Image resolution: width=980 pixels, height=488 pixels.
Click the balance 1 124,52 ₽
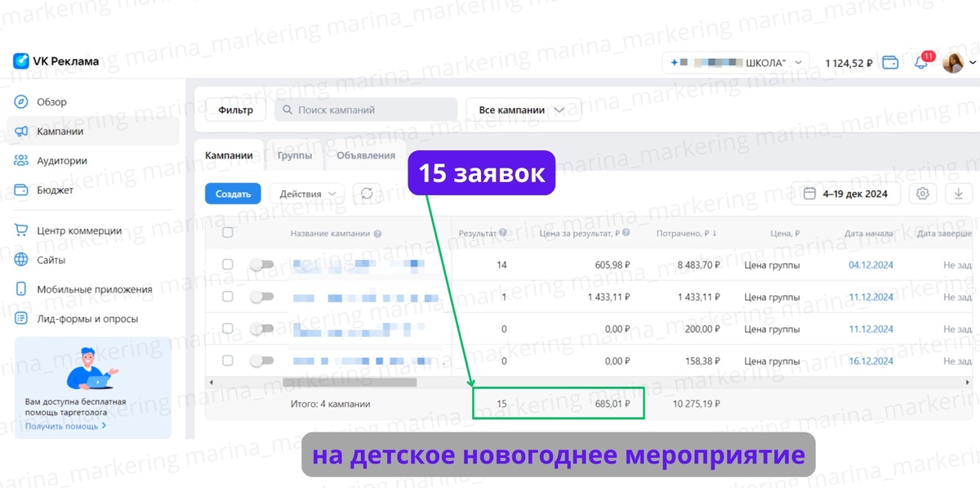(849, 63)
